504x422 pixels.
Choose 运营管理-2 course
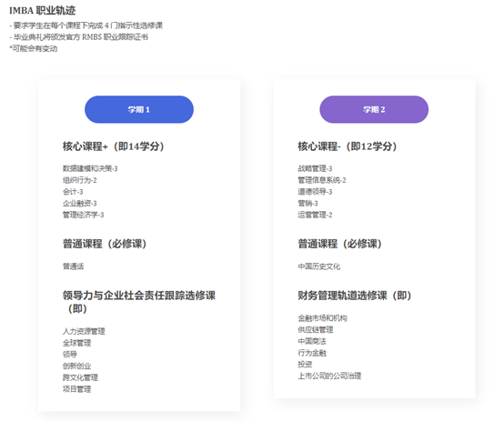click(315, 215)
